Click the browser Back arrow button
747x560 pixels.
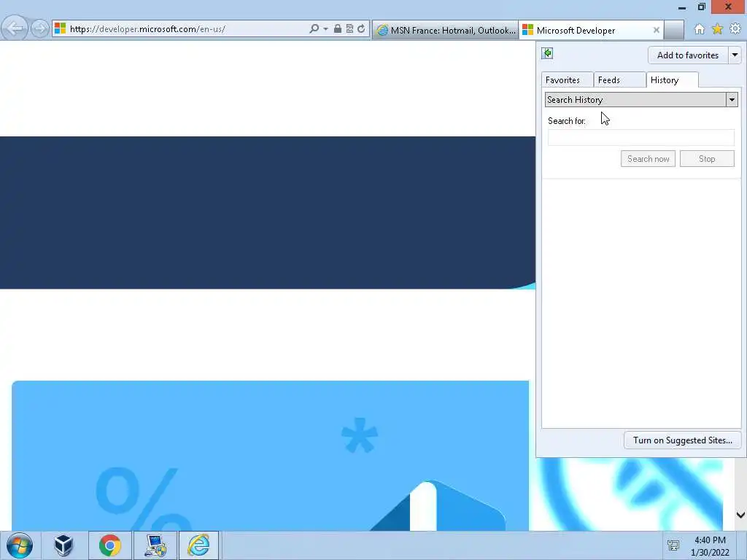pos(15,28)
